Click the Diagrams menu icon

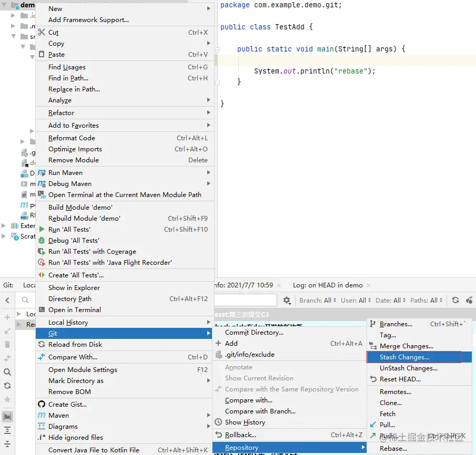pyautogui.click(x=42, y=426)
